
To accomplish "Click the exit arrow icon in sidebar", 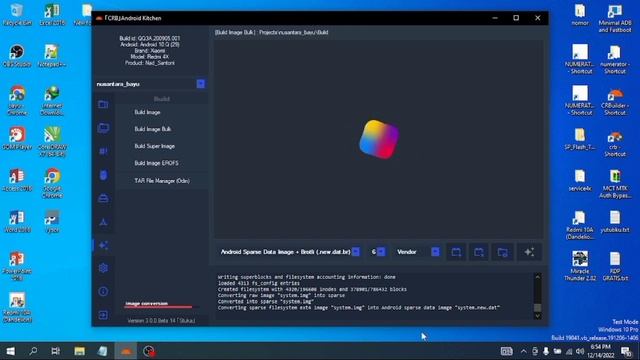I will [103, 315].
